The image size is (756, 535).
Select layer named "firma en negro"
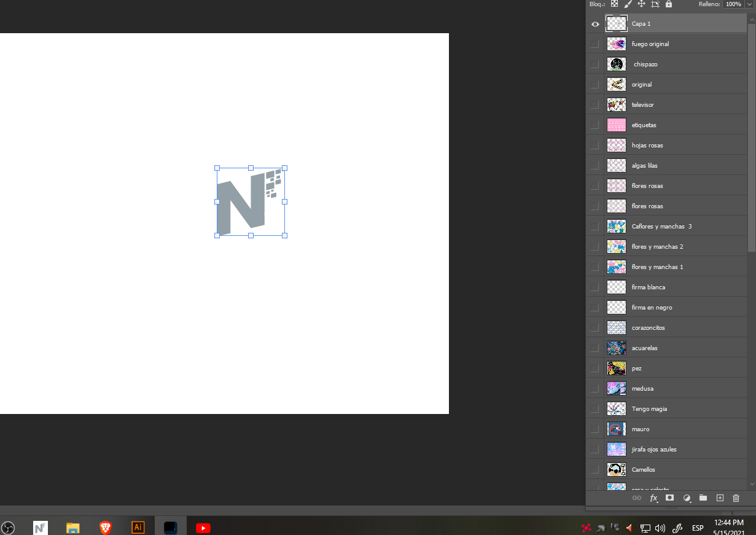click(x=652, y=308)
